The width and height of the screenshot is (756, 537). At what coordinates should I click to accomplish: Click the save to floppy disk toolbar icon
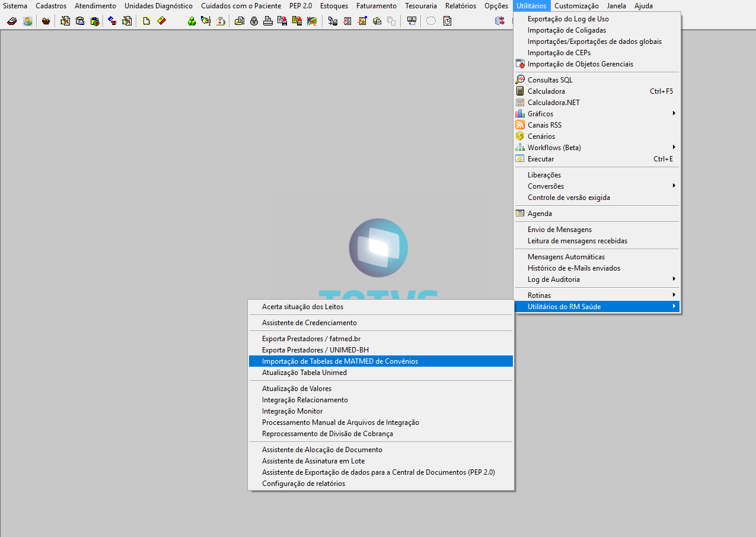pos(282,21)
